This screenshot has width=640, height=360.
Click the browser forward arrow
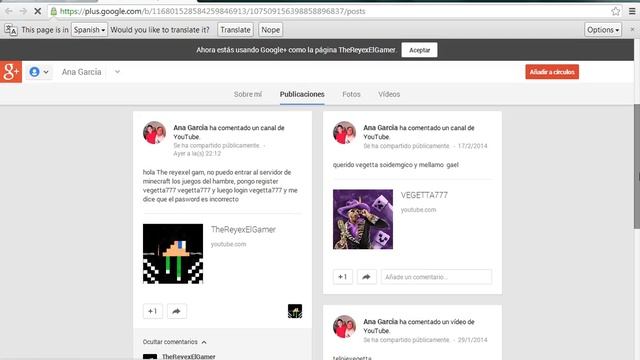[23, 11]
